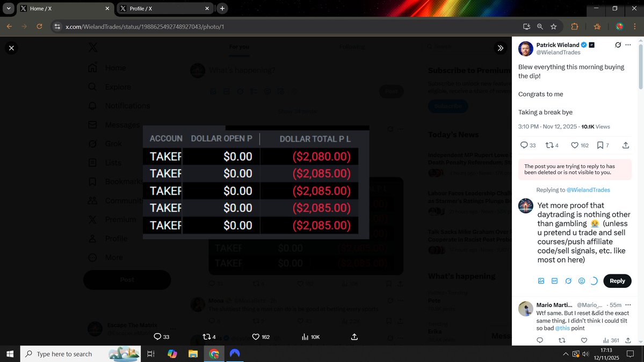Open the browser profile avatar
This screenshot has height=362, width=644.
[619, 26]
